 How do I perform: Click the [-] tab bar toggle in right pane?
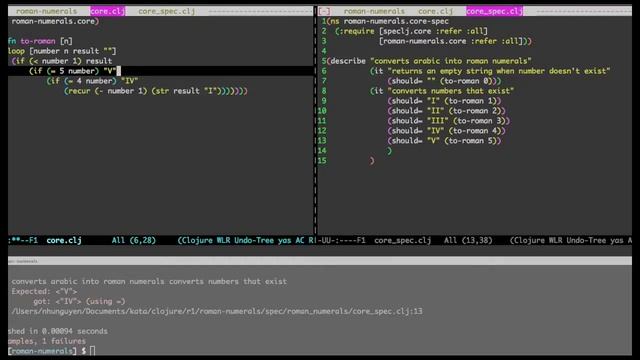(x=324, y=11)
